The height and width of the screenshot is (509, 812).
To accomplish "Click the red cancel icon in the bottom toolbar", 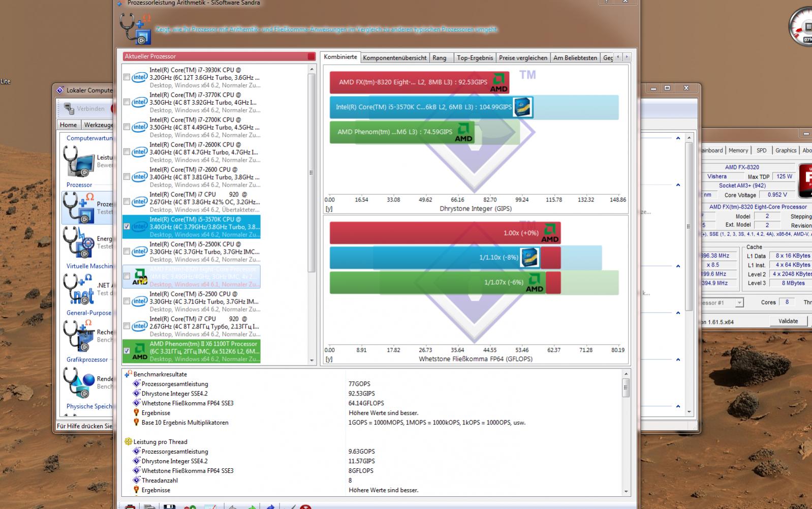I will (305, 506).
